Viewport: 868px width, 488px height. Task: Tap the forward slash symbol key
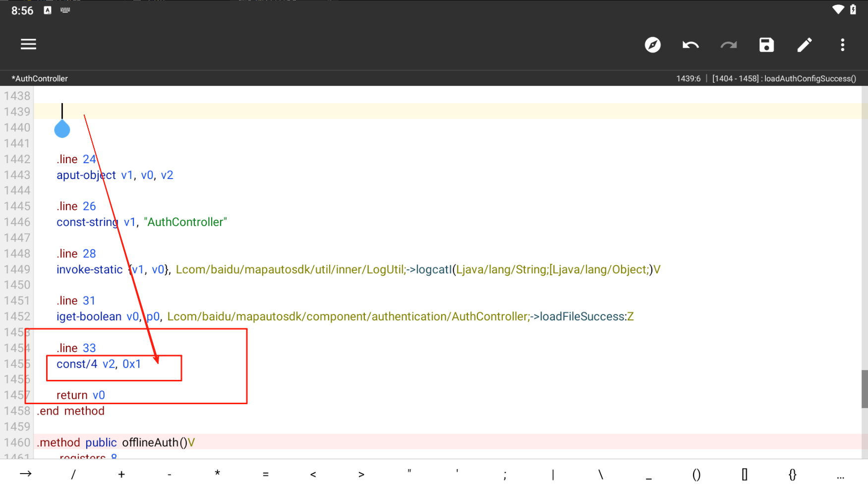click(73, 474)
